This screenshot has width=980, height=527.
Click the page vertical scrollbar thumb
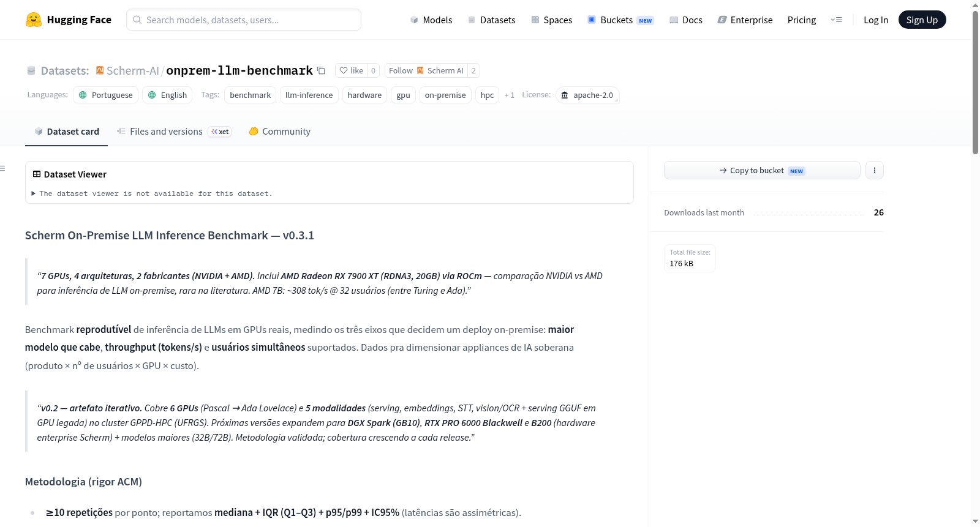click(x=975, y=82)
